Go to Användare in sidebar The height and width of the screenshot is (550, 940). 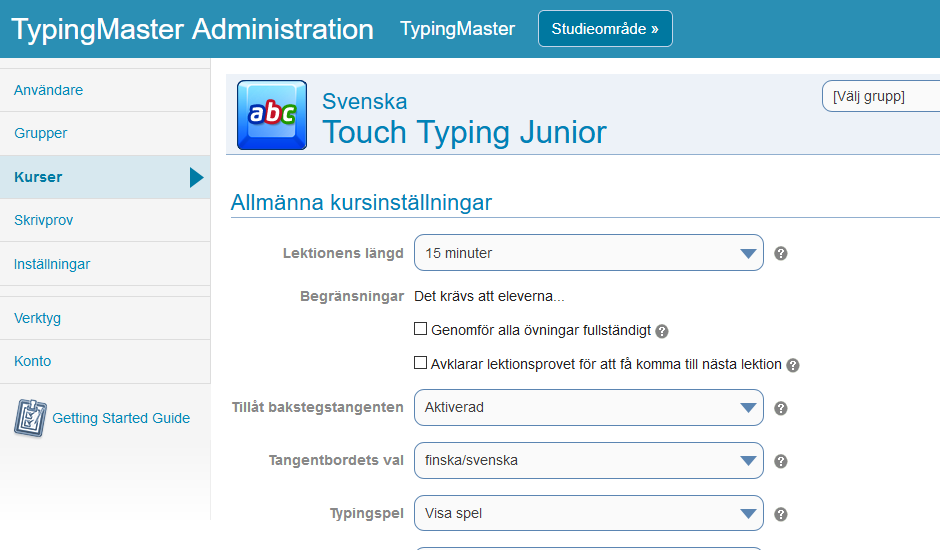[105, 90]
